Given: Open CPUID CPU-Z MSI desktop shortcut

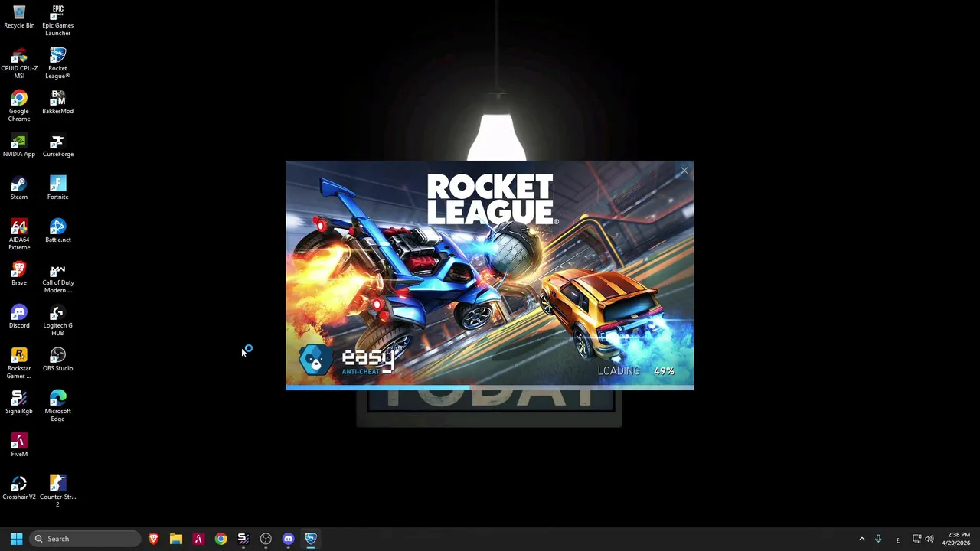Looking at the screenshot, I should [19, 63].
